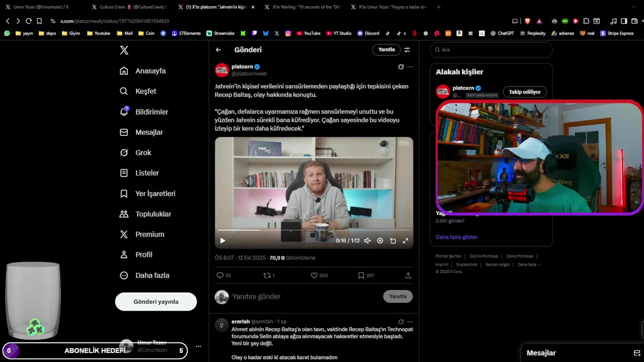Viewport: 644px width, 362px height.
Task: Repost the post with 7 reposts
Action: (269, 276)
